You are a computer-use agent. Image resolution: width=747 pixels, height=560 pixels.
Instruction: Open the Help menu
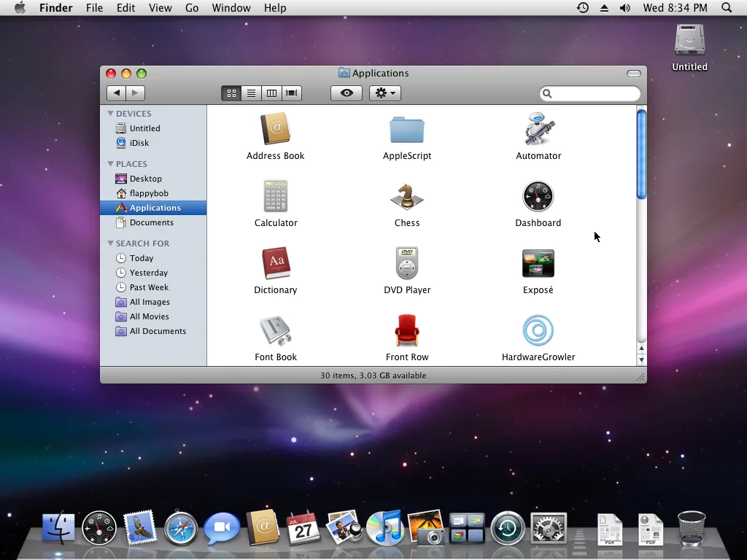click(275, 7)
